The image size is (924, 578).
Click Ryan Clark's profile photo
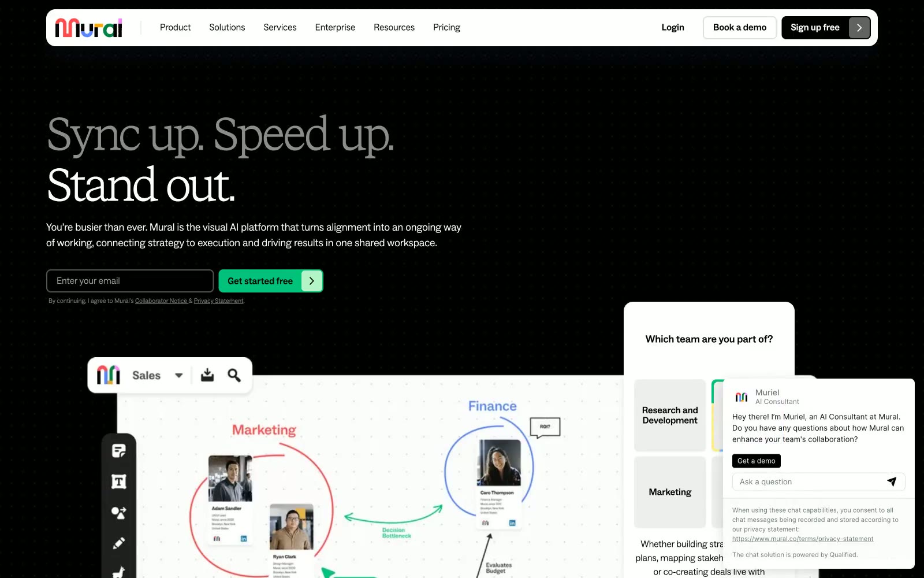point(292,527)
